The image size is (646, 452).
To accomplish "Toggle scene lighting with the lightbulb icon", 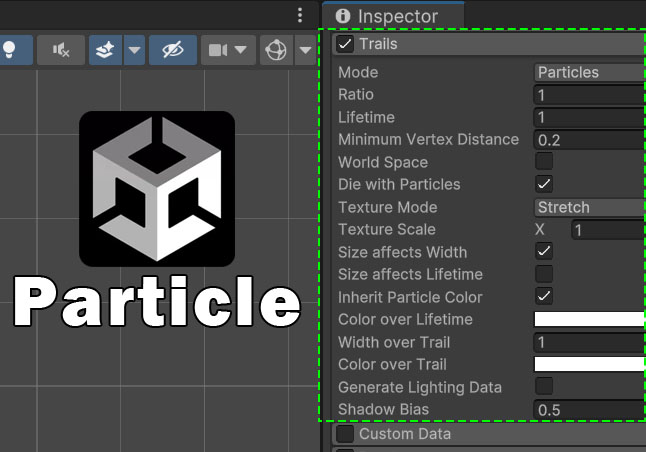I will (9, 49).
